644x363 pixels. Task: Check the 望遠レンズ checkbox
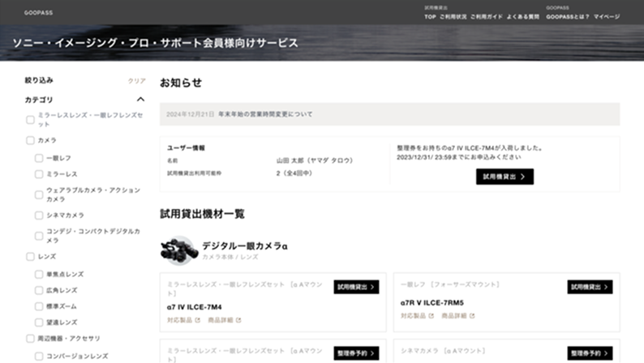click(x=39, y=322)
